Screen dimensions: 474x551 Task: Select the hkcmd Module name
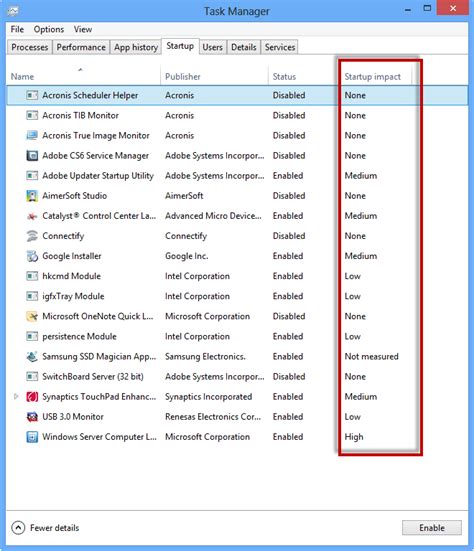click(x=71, y=276)
